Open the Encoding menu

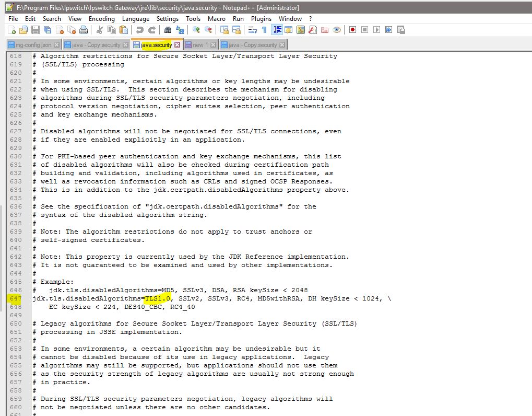click(102, 19)
